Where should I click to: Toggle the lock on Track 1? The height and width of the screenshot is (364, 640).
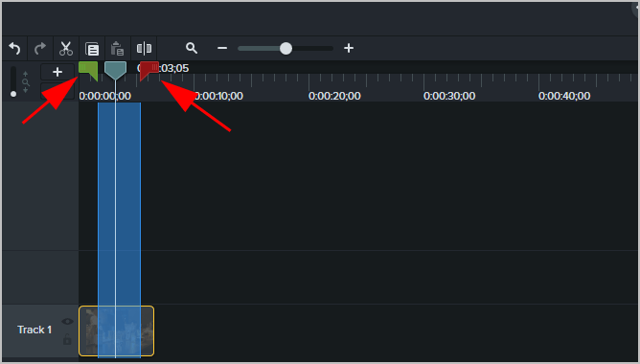[67, 339]
